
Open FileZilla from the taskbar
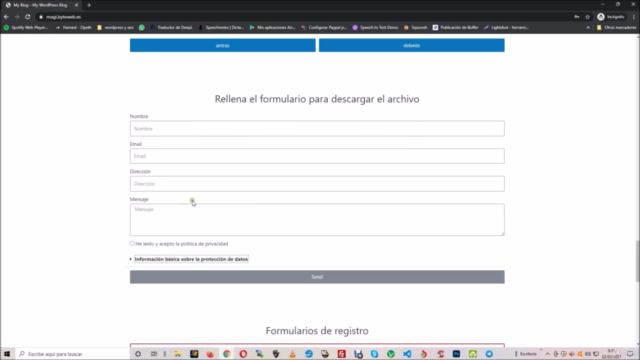click(x=342, y=354)
